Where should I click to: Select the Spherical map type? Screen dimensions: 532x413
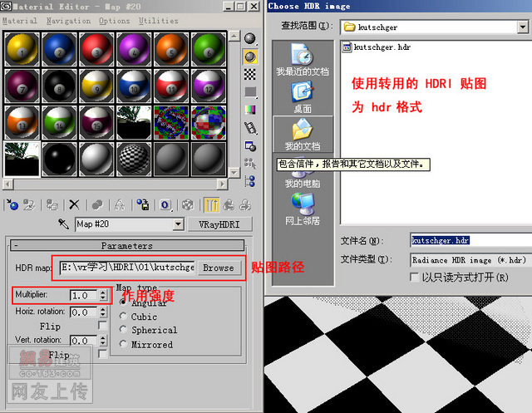pyautogui.click(x=123, y=329)
